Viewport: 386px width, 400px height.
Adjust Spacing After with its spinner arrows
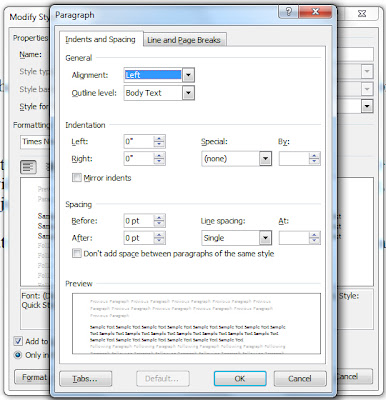[x=159, y=238]
